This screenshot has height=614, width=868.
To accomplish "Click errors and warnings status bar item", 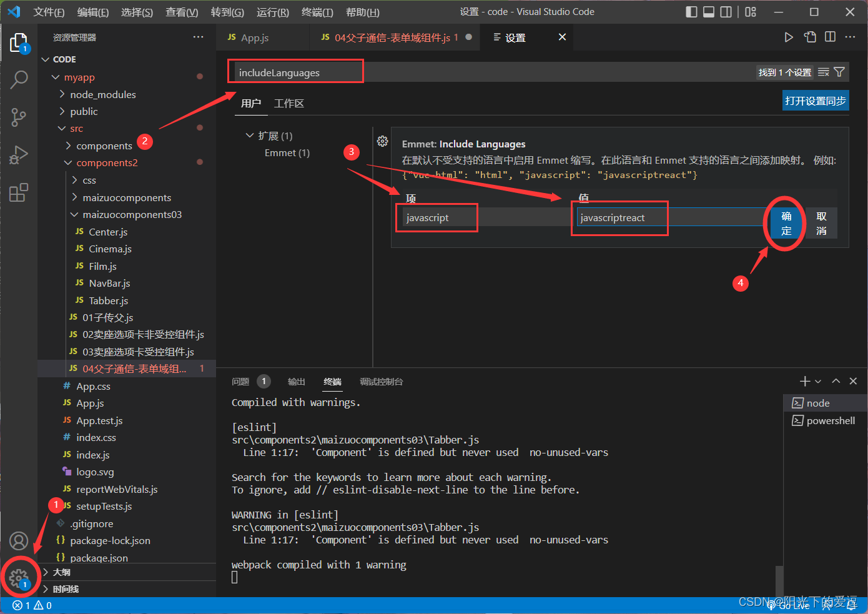I will (32, 605).
